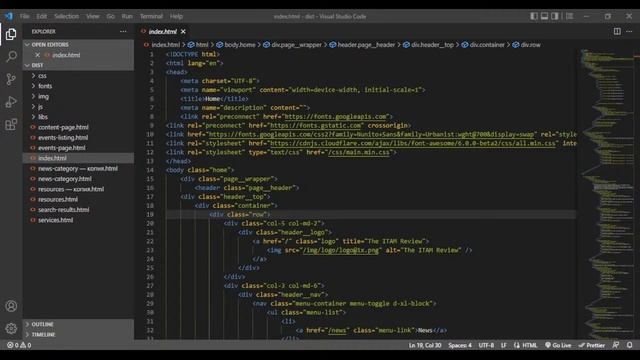Viewport: 640px width, 360px height.
Task: Open the View menu
Action: [x=93, y=16]
